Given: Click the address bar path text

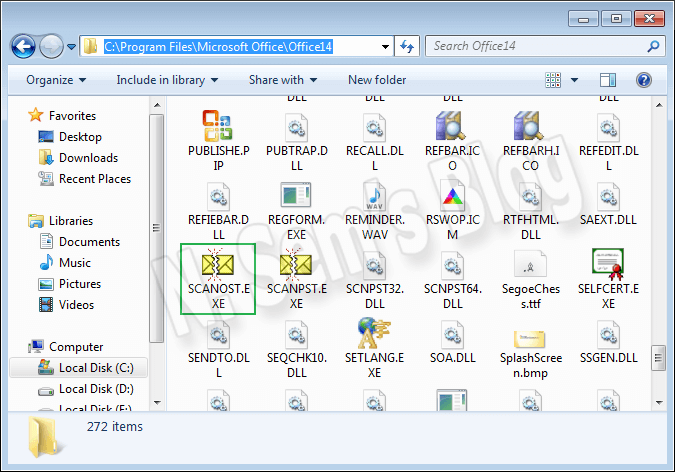Looking at the screenshot, I should pyautogui.click(x=218, y=47).
